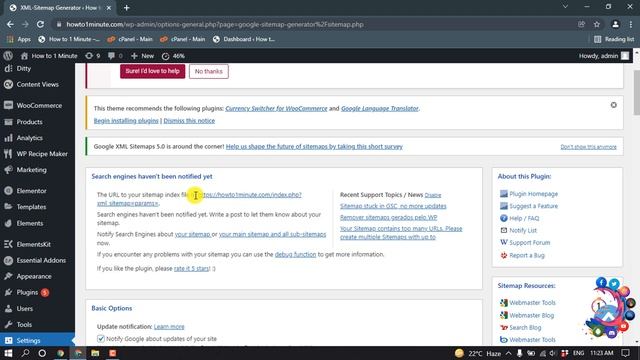Click the No thanks button
Image resolution: width=640 pixels, height=360 pixels.
(x=209, y=71)
